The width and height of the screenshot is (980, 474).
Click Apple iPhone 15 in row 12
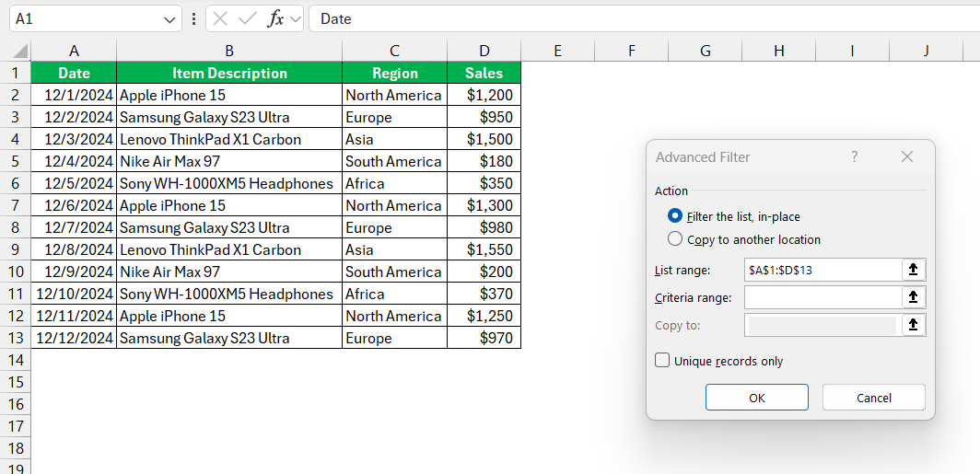229,316
